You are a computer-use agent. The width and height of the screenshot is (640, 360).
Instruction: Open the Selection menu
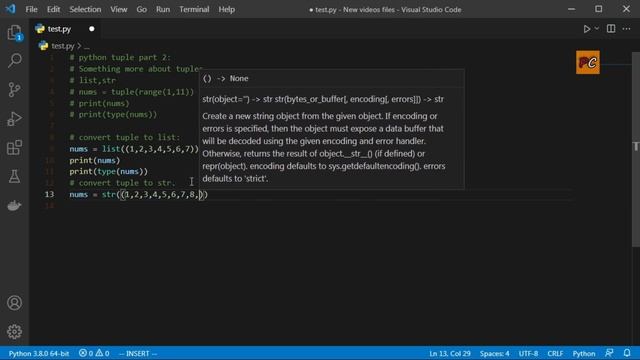pos(85,9)
